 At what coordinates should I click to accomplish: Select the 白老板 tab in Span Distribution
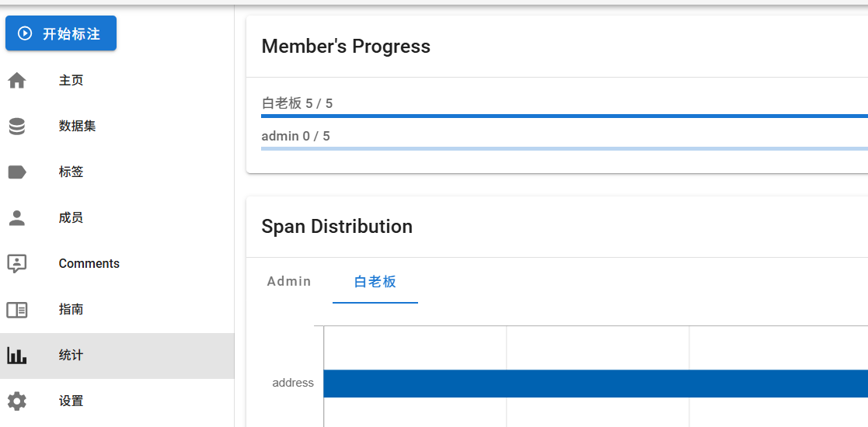375,282
